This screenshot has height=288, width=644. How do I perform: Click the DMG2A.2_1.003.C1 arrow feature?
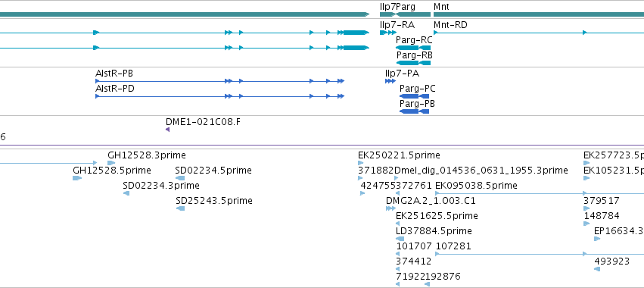coord(390,208)
